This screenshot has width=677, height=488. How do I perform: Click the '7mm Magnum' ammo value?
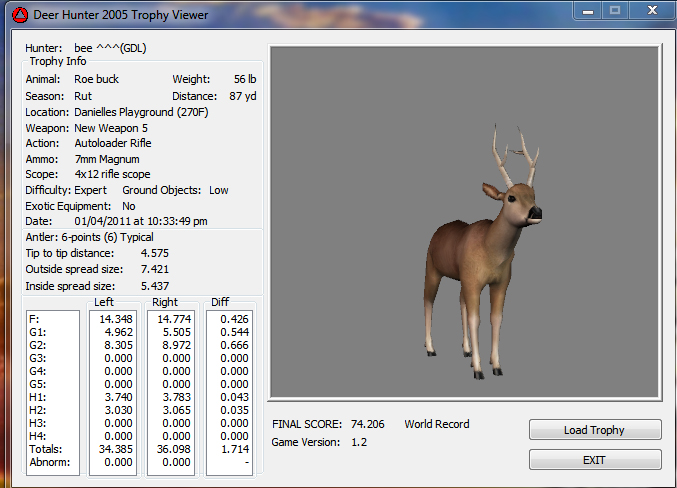107,159
